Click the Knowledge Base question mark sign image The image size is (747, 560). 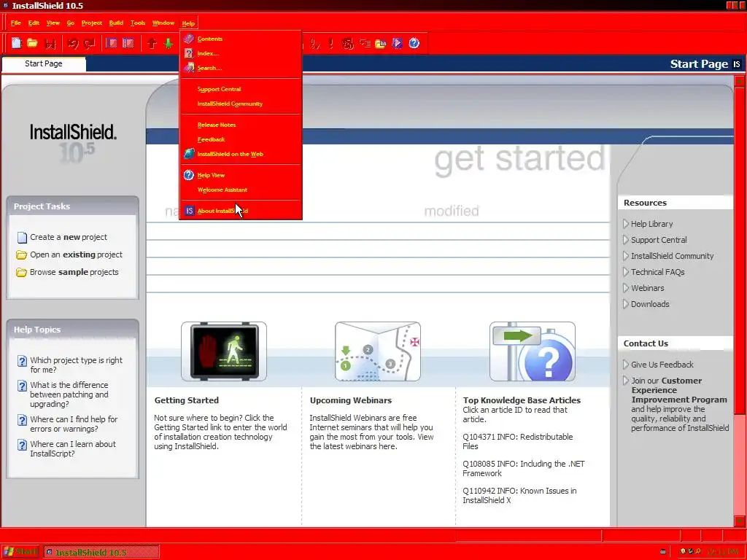point(532,351)
